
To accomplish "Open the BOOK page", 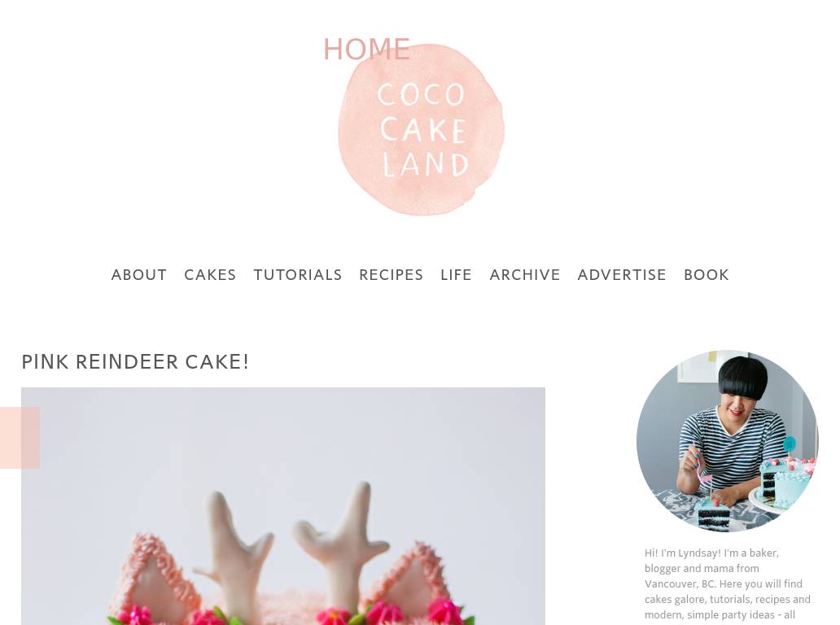I will (706, 275).
